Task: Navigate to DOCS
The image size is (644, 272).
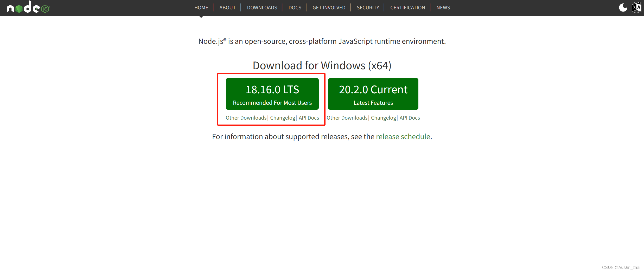Action: (x=295, y=8)
